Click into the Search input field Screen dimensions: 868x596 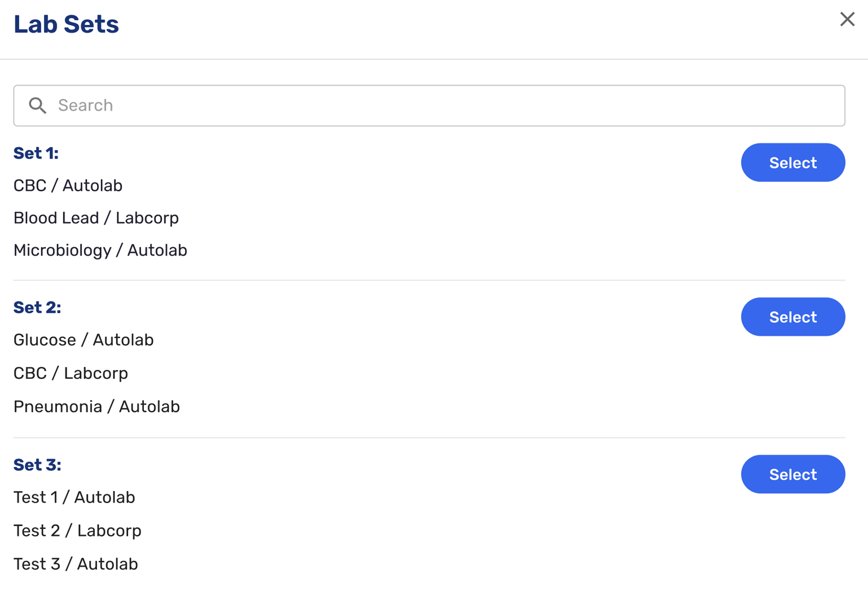[429, 106]
